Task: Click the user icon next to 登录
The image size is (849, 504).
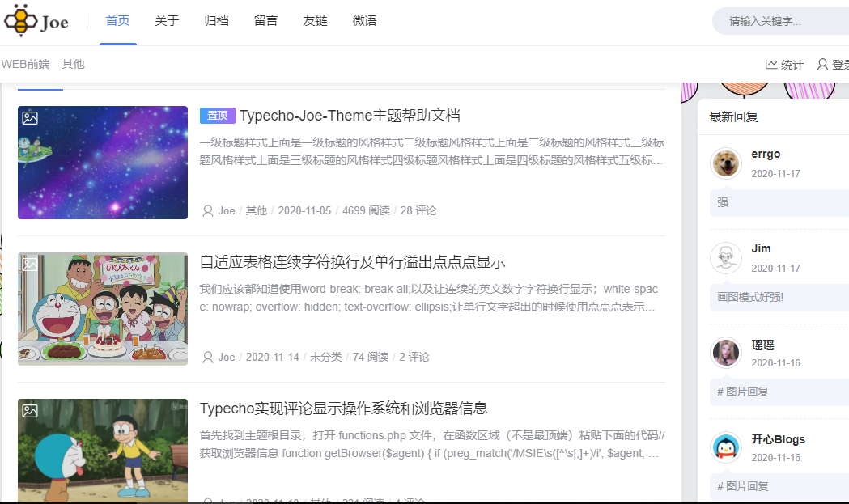Action: click(824, 64)
